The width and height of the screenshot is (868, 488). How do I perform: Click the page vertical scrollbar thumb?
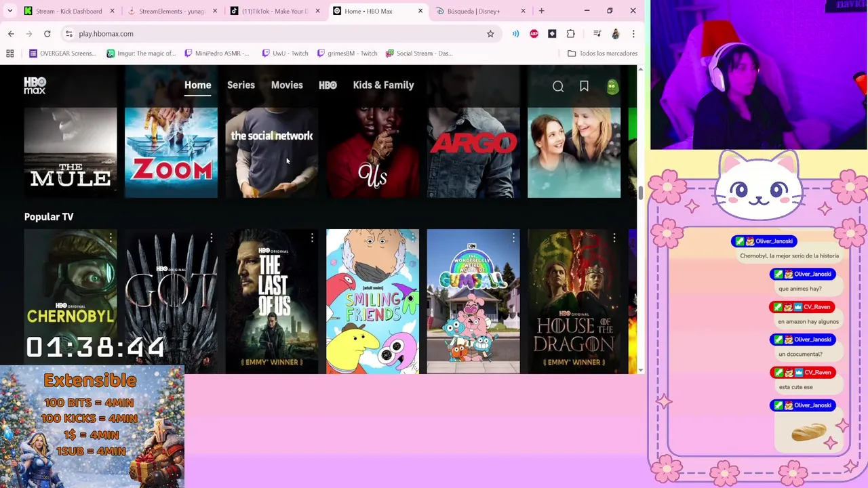(x=640, y=192)
